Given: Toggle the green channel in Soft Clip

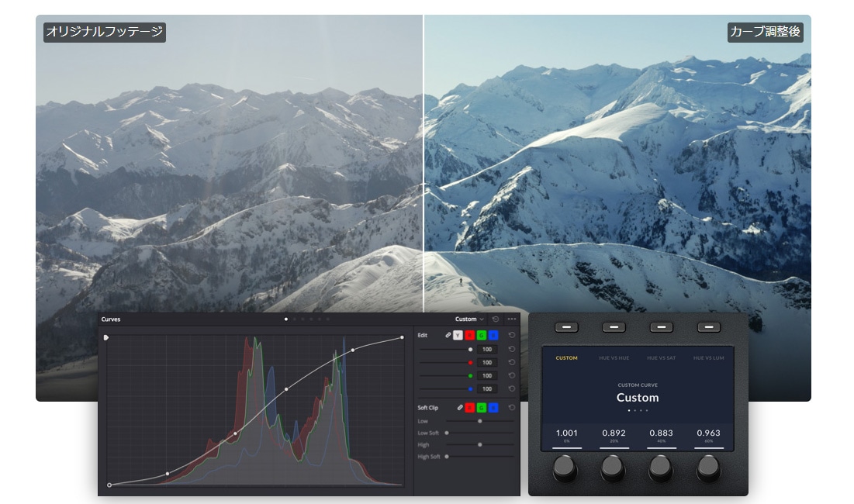Looking at the screenshot, I should coord(482,407).
